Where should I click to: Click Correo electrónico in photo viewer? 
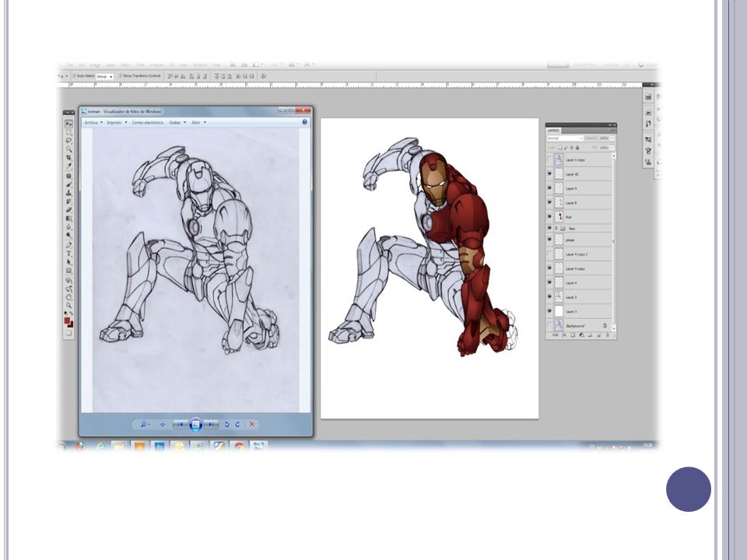(148, 122)
